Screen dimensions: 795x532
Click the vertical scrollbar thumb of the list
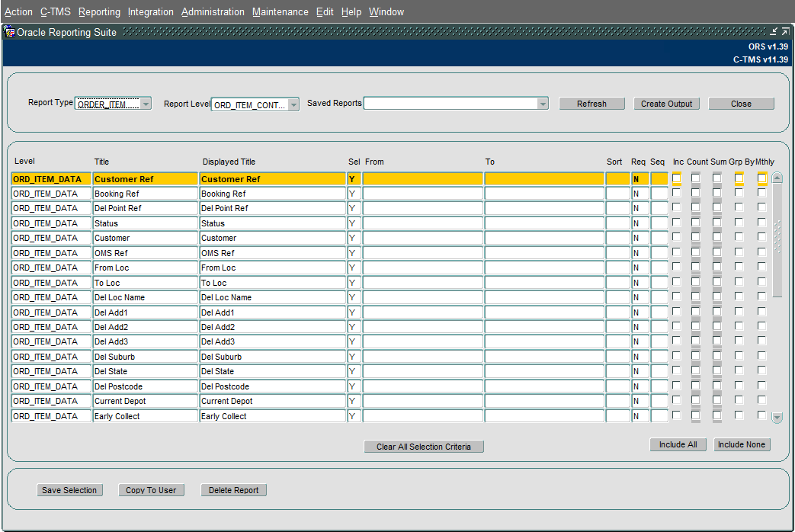(x=777, y=240)
